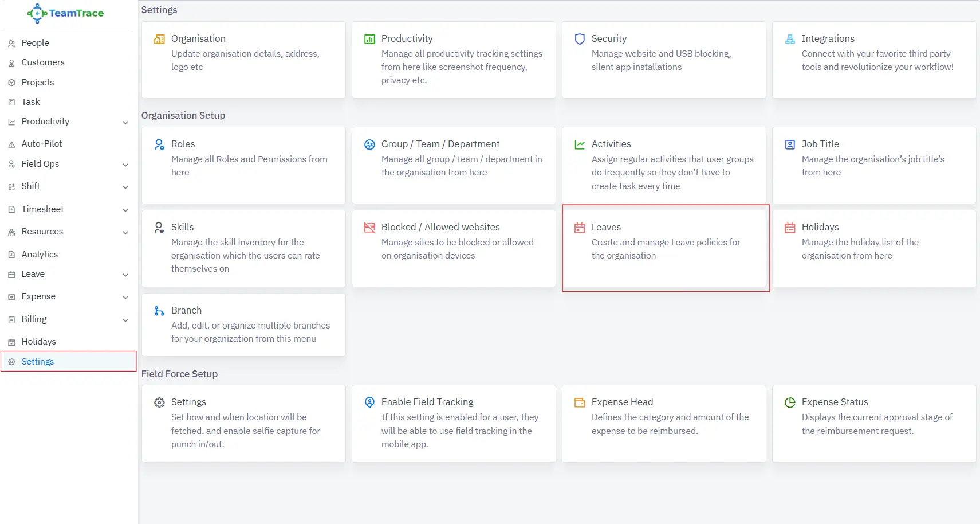The image size is (980, 524).
Task: Click the Blocked / Allowed websites icon
Action: 369,228
